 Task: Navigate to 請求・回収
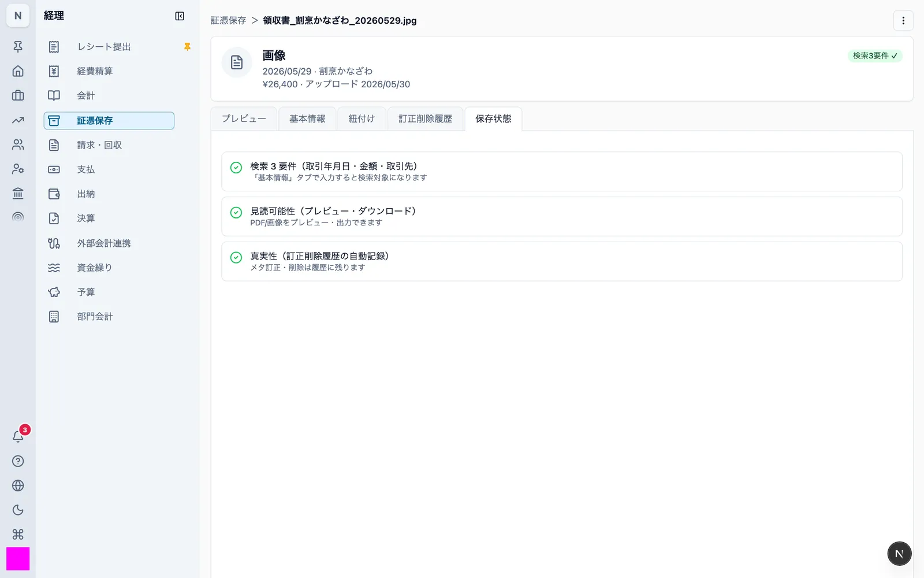(109, 145)
